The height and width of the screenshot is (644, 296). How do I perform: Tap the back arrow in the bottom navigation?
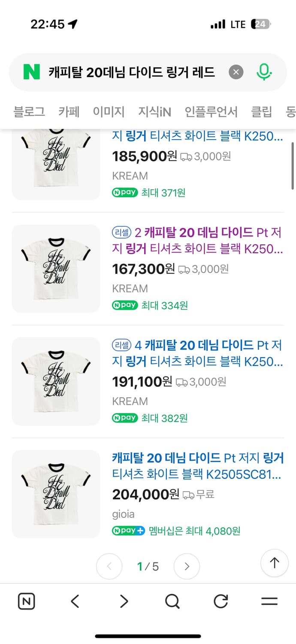(x=75, y=601)
